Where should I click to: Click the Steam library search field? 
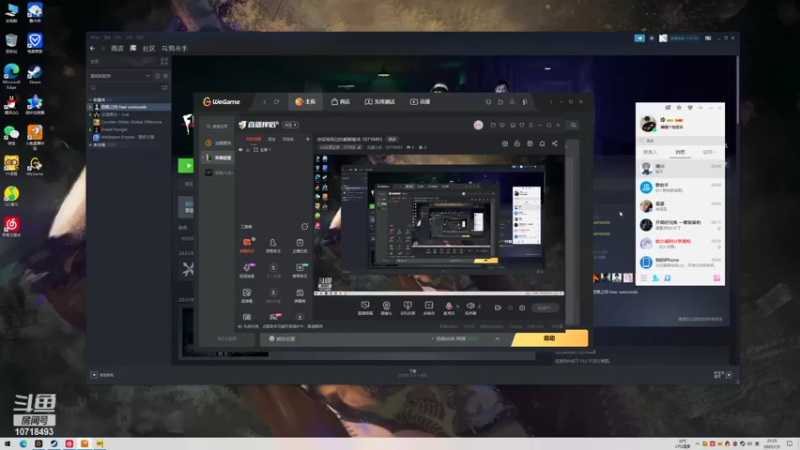coord(124,88)
